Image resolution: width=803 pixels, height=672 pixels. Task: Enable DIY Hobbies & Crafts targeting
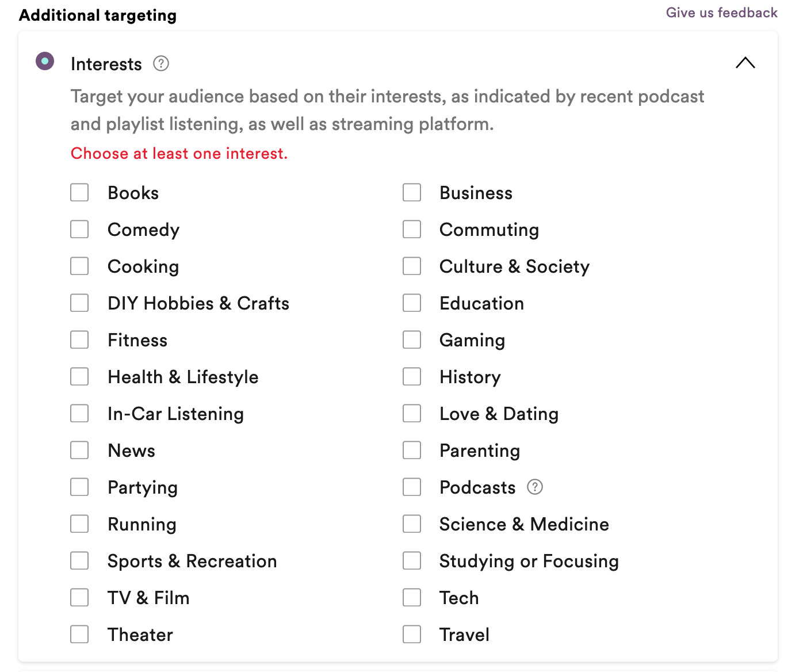(x=79, y=303)
